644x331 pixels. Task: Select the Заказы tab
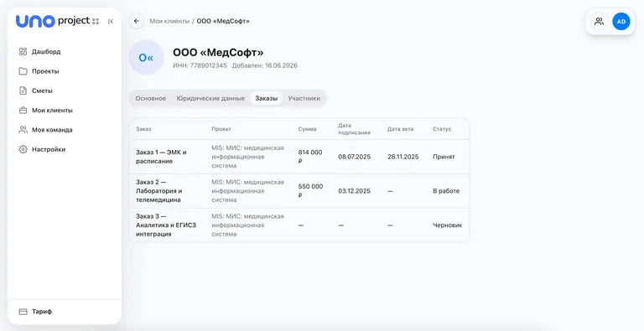click(x=266, y=99)
